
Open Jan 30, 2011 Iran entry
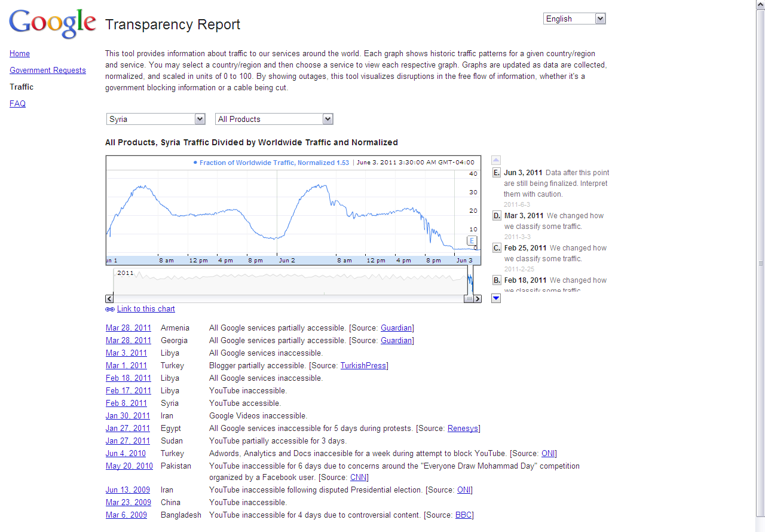click(128, 415)
